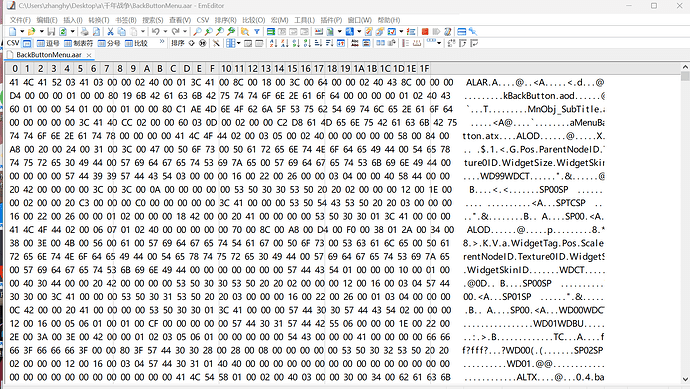Screen dimensions: 690x389
Task: Click hex column header 1F
Action: coord(424,69)
